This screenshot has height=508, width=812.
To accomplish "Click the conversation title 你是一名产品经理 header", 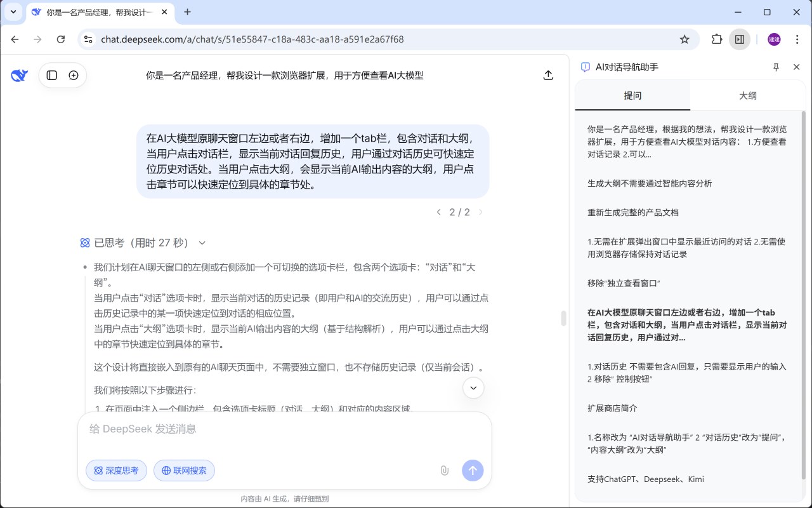I will click(284, 76).
